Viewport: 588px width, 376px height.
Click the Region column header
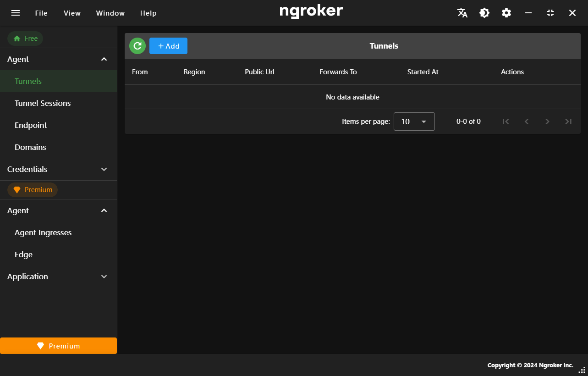(x=194, y=72)
